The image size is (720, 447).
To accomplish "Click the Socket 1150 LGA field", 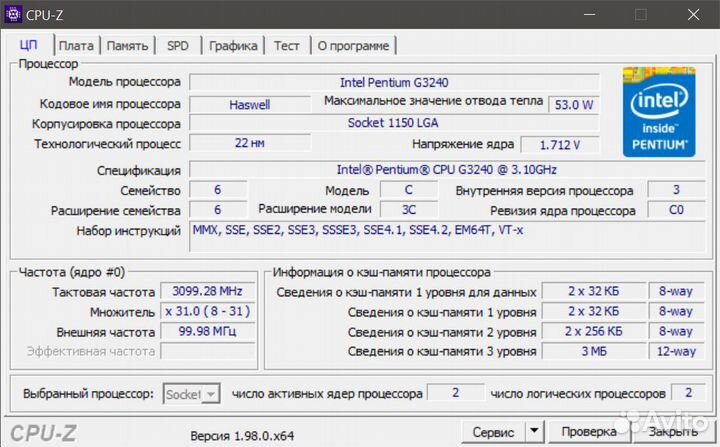I will pos(394,123).
